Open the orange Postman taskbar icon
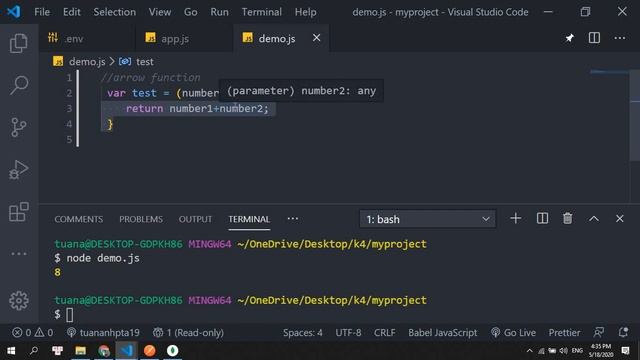 149,351
